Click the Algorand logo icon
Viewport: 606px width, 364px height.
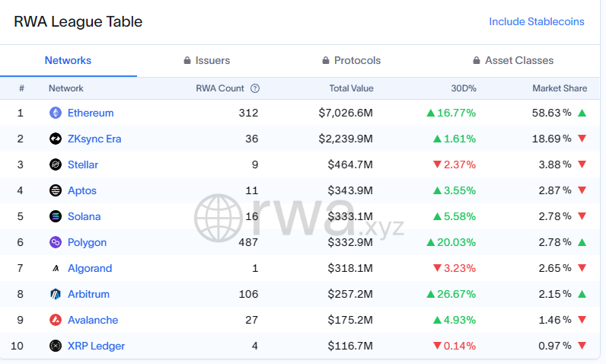click(x=56, y=268)
